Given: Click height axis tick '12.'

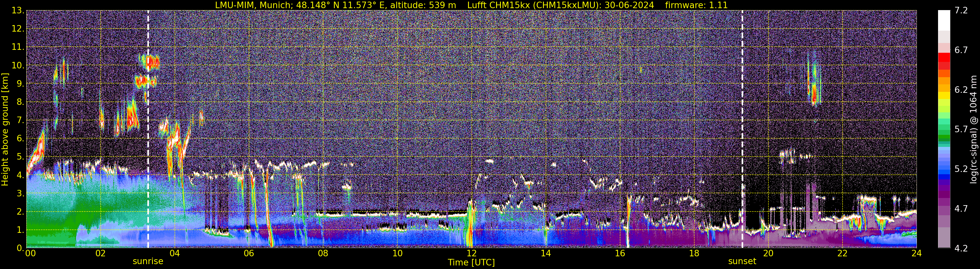Looking at the screenshot, I should coord(18,29).
